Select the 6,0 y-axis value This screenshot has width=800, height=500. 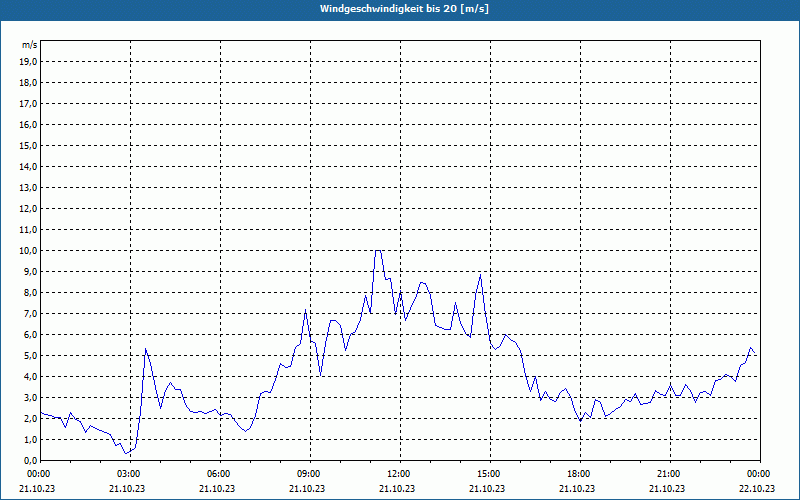coord(30,334)
